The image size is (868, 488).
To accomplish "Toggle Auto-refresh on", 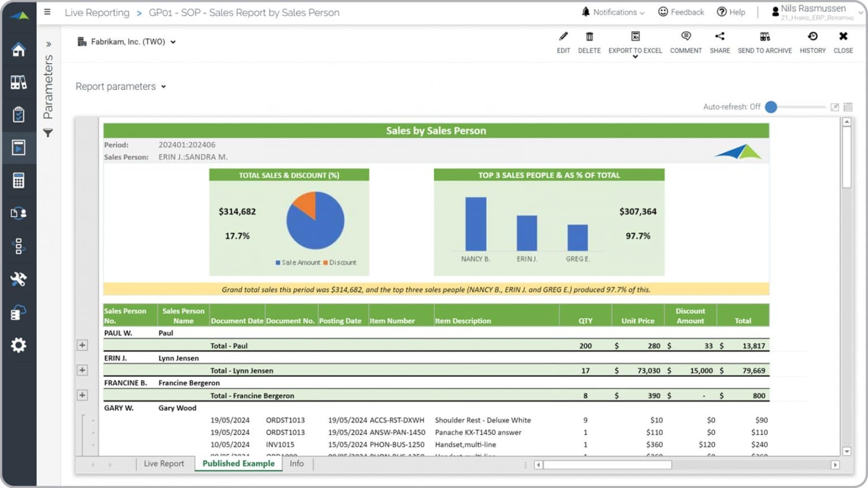I will click(771, 107).
